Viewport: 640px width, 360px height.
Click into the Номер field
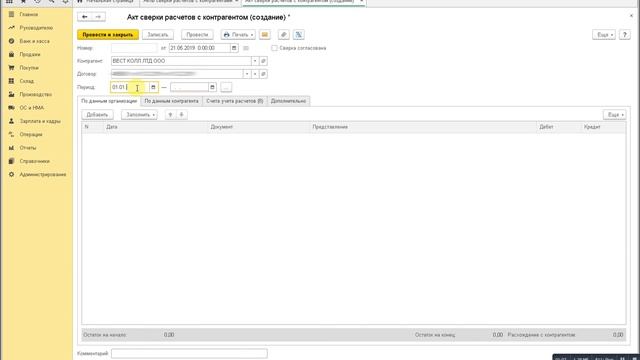(134, 48)
